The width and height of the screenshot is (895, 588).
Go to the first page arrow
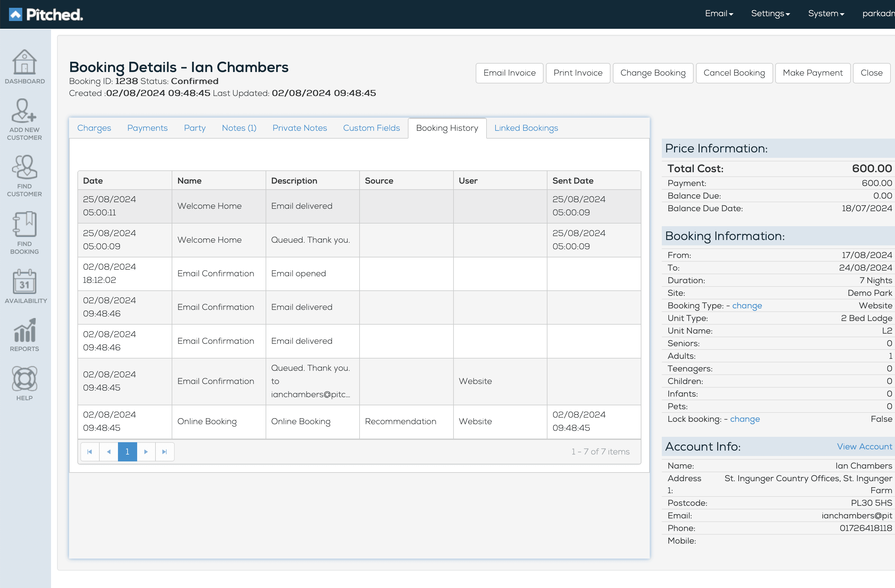click(x=89, y=451)
